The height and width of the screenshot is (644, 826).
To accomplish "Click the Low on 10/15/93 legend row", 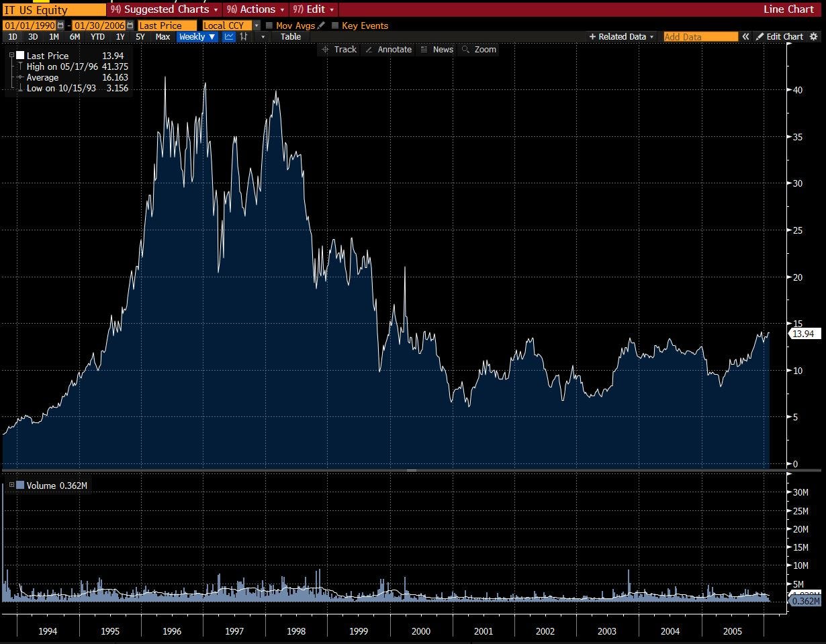I will 77,88.
